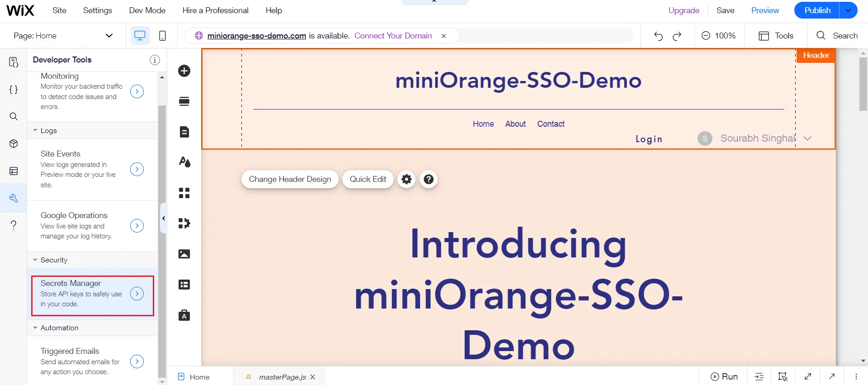Open the Publish dropdown arrow

pos(848,10)
